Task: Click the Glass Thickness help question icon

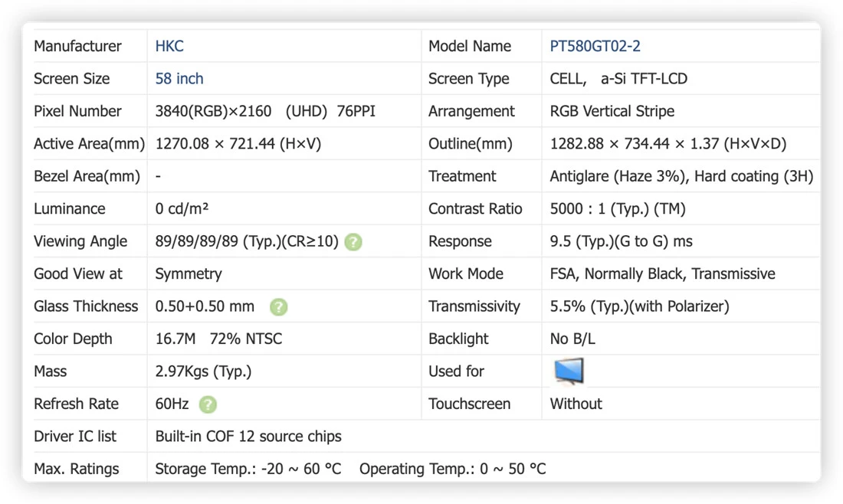Action: point(278,307)
